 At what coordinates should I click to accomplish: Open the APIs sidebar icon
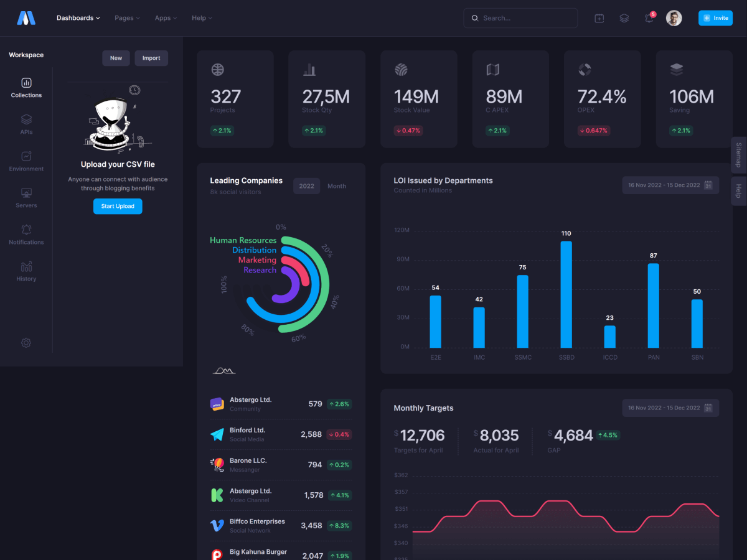coord(26,119)
